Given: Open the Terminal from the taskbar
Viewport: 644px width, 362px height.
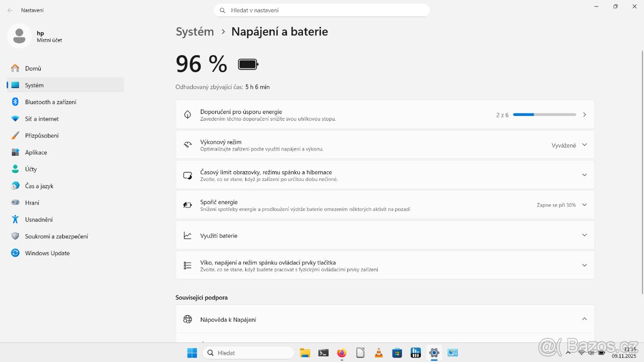Looking at the screenshot, I should 323,353.
